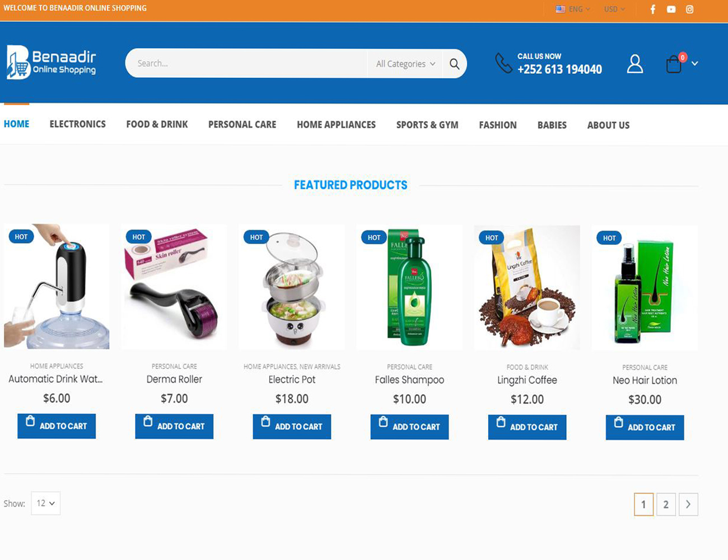
Task: Open the Electronics menu
Action: pyautogui.click(x=77, y=124)
